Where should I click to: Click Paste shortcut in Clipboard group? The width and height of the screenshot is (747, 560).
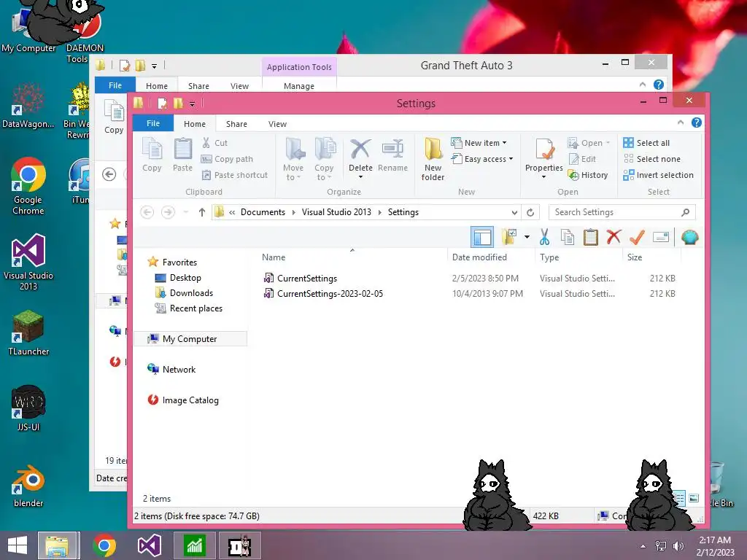(x=234, y=175)
